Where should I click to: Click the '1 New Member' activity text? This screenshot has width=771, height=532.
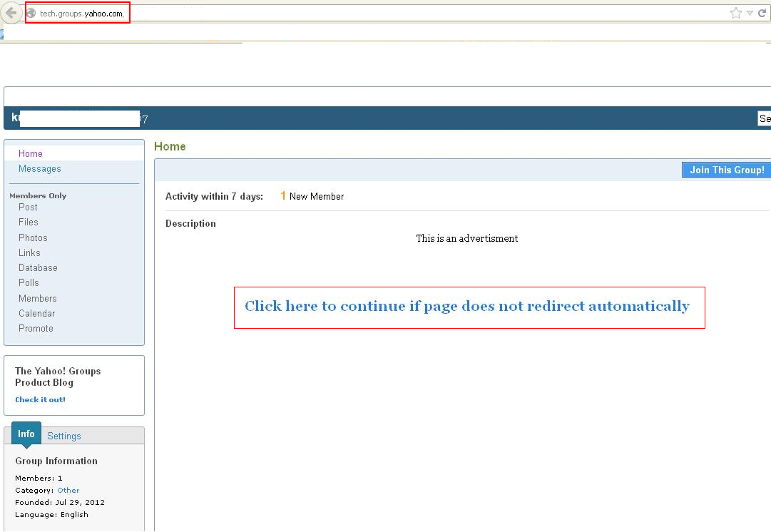click(x=312, y=196)
